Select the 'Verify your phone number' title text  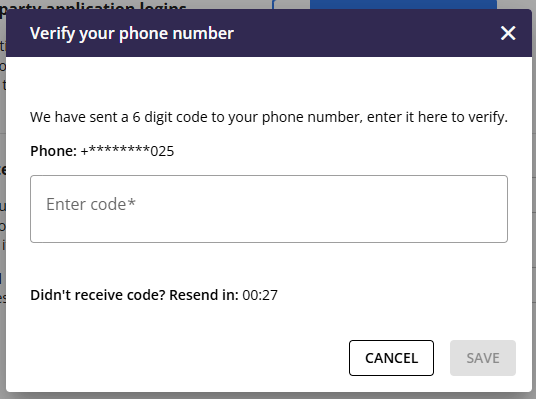(x=132, y=34)
